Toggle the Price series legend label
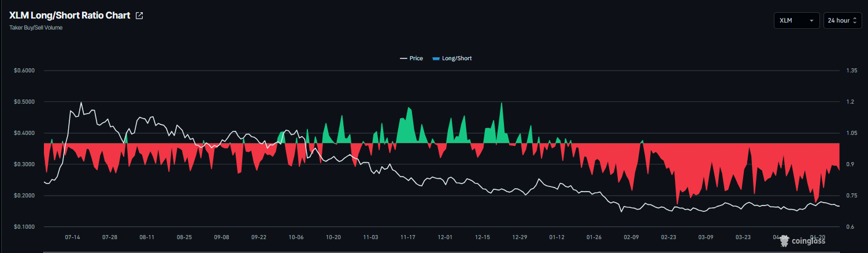This screenshot has height=253, width=868. tap(416, 58)
